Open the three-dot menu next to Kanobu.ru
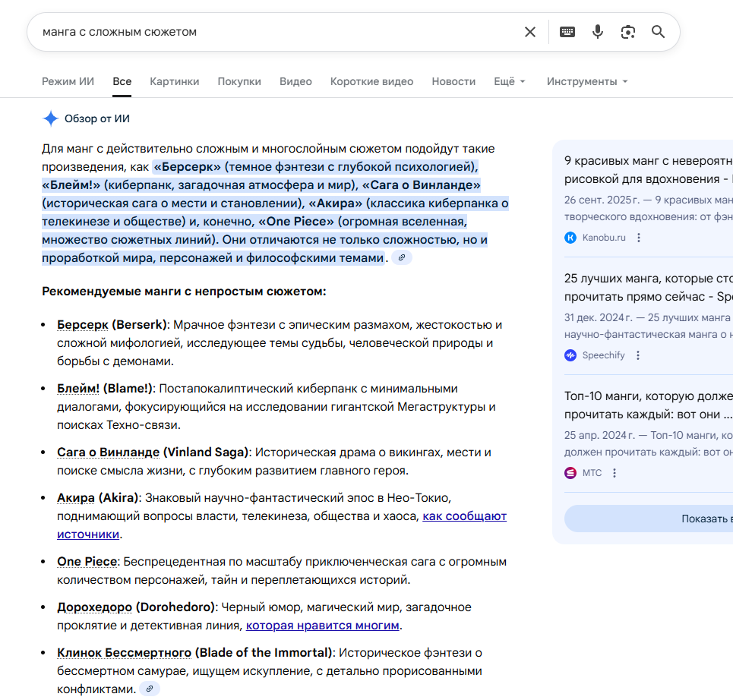Image resolution: width=733 pixels, height=700 pixels. [x=639, y=238]
